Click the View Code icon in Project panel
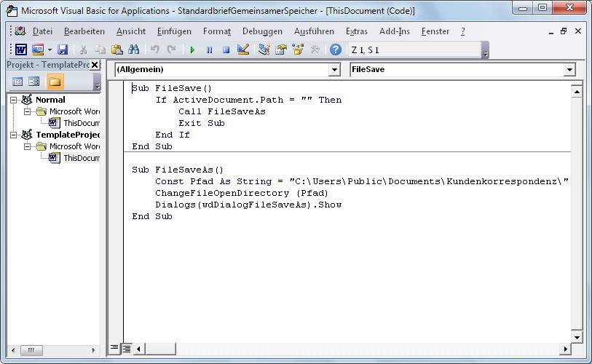 click(17, 82)
